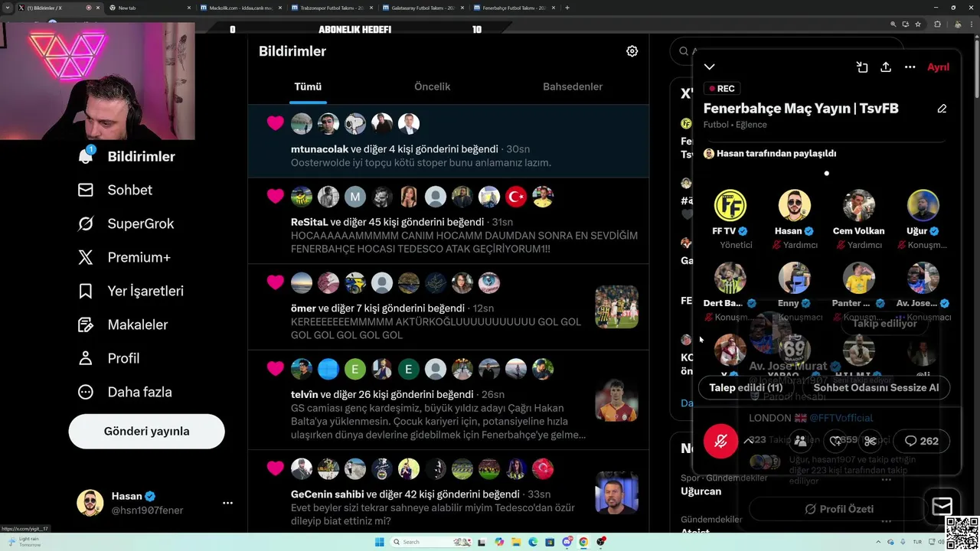
Task: Leave Space via Ayrıl
Action: pyautogui.click(x=938, y=67)
